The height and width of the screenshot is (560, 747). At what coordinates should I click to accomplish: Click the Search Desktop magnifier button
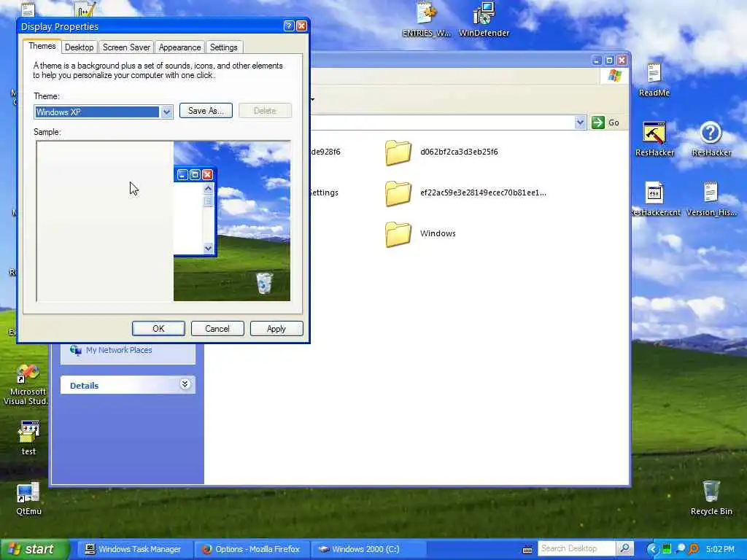pyautogui.click(x=624, y=548)
